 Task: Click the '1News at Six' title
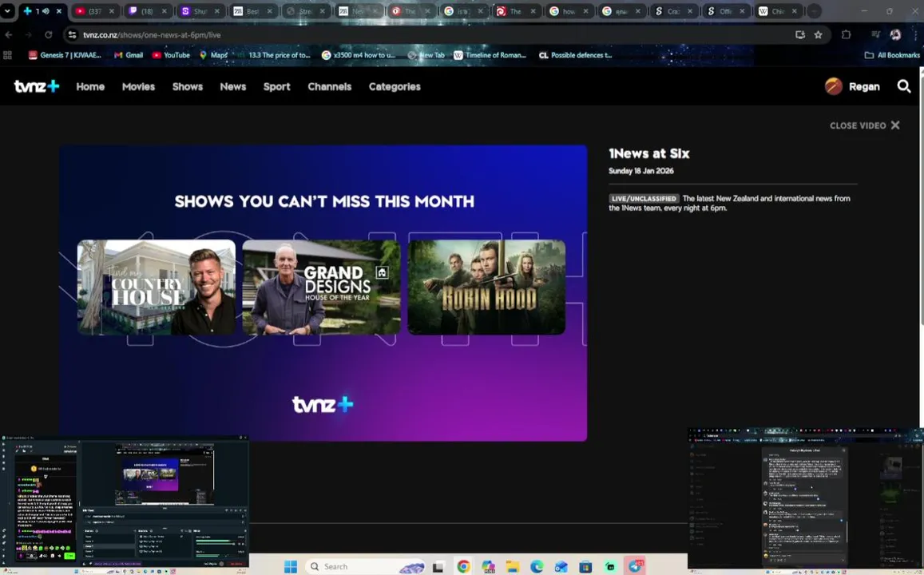click(x=648, y=154)
